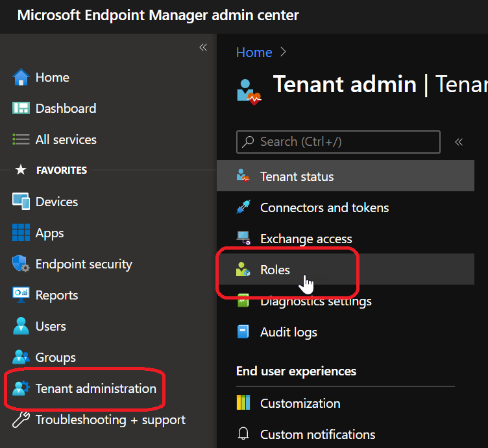The width and height of the screenshot is (488, 448).
Task: Click the Devices icon in favorites
Action: tap(21, 202)
